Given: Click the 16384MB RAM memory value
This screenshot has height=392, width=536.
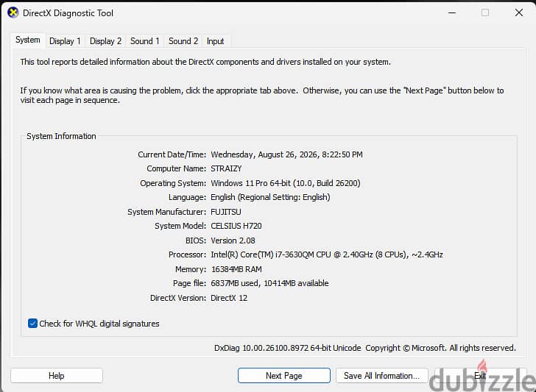Looking at the screenshot, I should pos(236,269).
